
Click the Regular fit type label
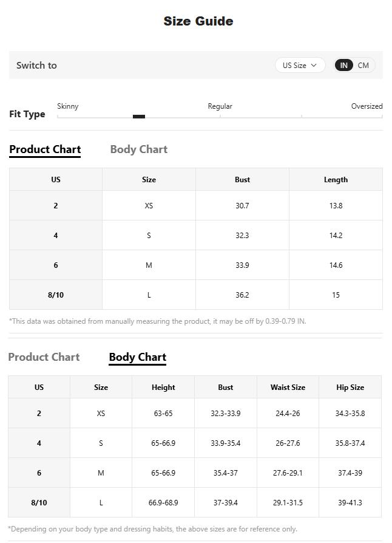tap(220, 106)
